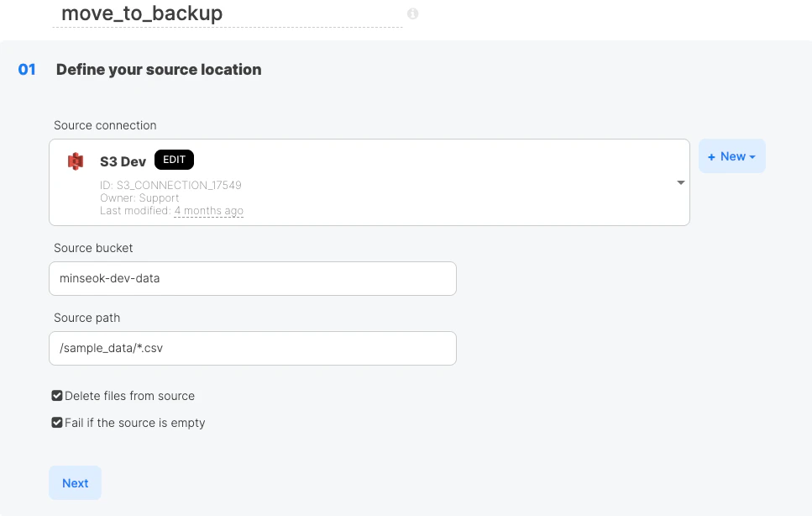The width and height of the screenshot is (812, 516).
Task: Click the Source bucket input field
Action: 252,278
